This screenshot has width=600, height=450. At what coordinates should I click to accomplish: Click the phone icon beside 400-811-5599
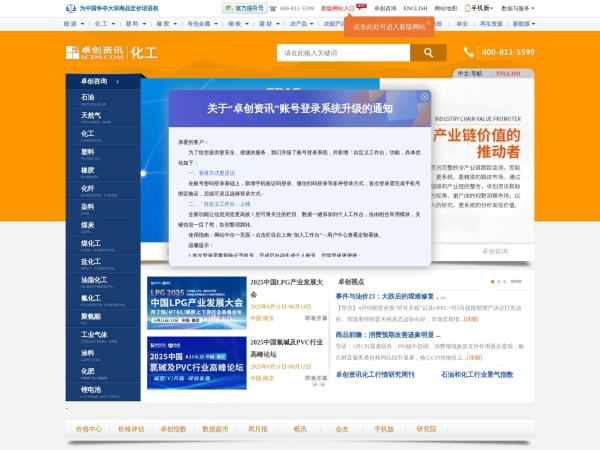coord(468,52)
